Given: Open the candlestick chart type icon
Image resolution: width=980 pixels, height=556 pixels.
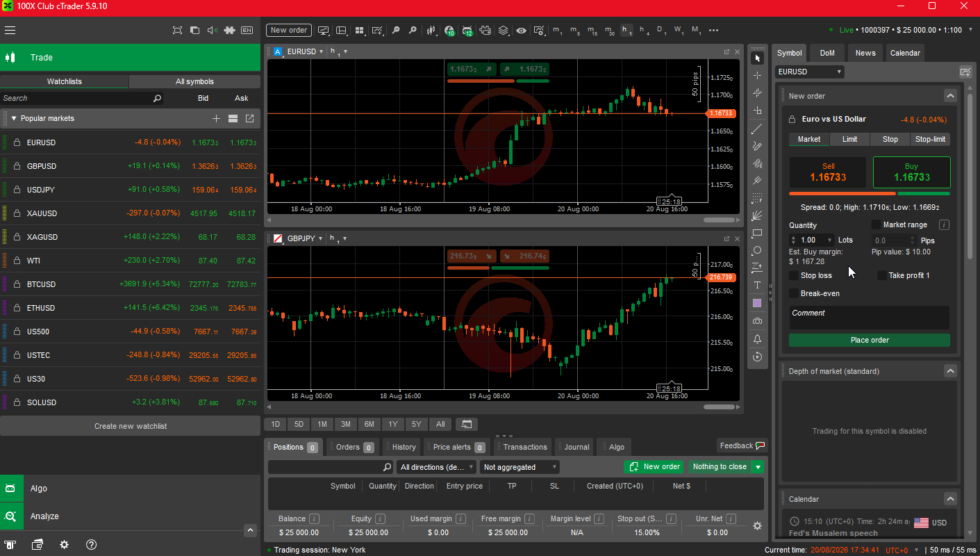Looking at the screenshot, I should click(431, 31).
